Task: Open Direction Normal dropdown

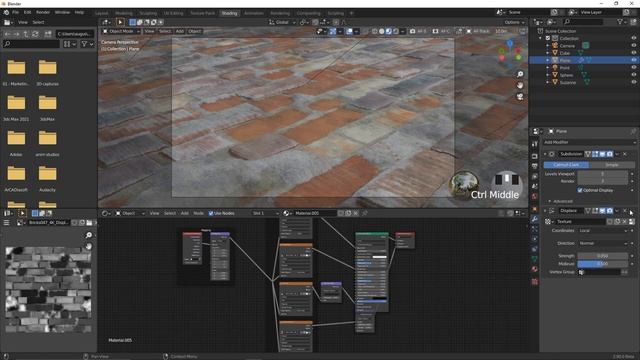Action: click(603, 243)
